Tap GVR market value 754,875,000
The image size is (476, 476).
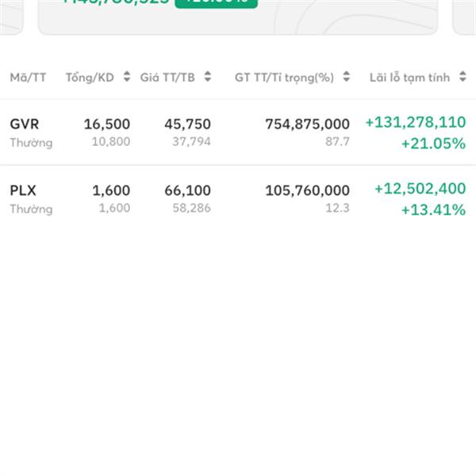306,124
